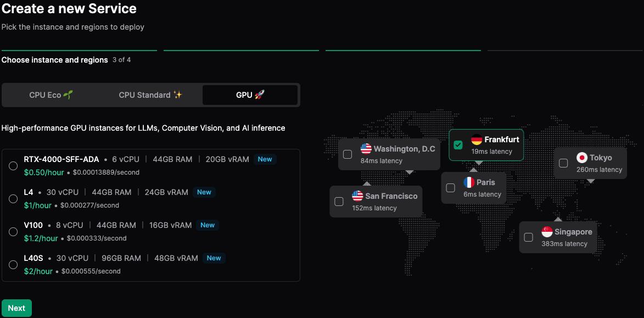Select the RTX-4000-SFF-ADA instance radio button
644x318 pixels.
pos(13,166)
